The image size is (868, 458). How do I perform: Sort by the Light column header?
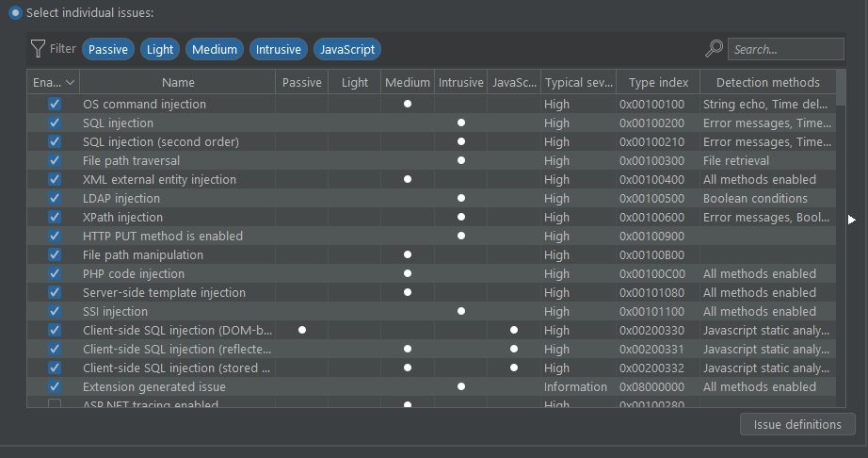click(x=354, y=83)
